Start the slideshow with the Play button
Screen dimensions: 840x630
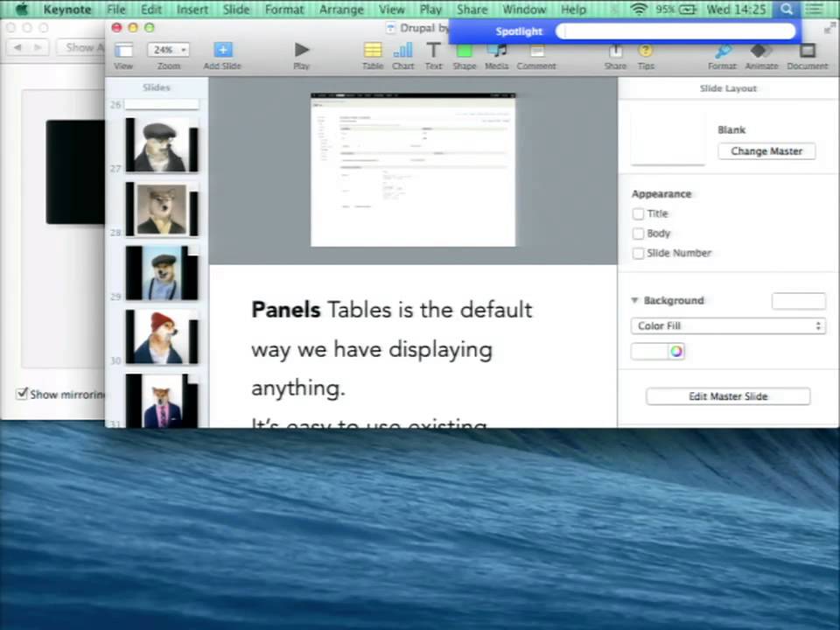[x=302, y=50]
